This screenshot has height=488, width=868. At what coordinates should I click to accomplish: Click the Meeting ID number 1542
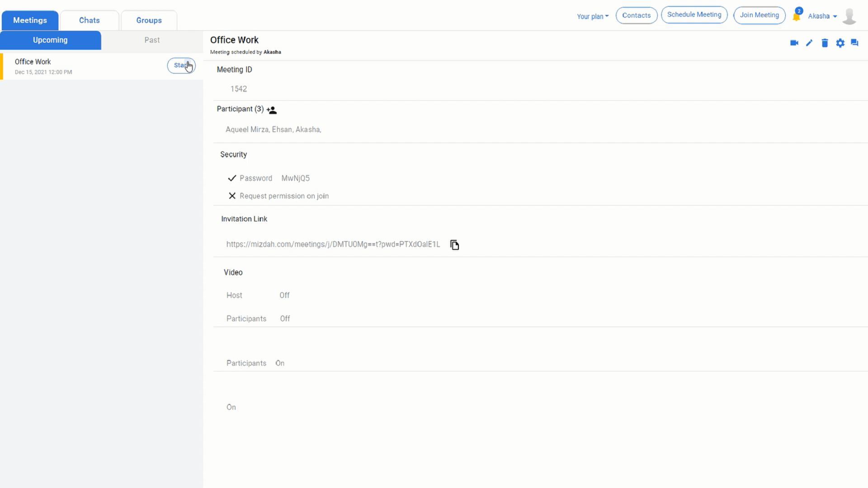pos(239,89)
